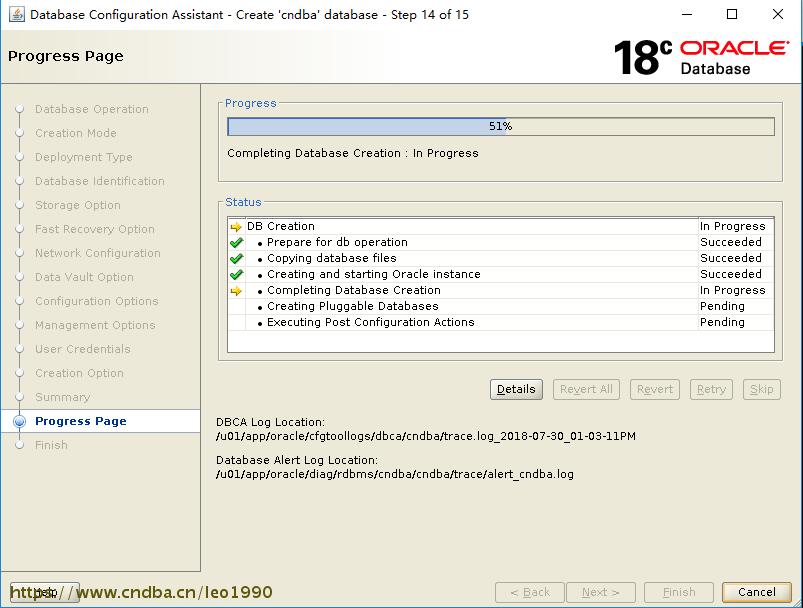Select the Creation Option step
The height and width of the screenshot is (608, 803).
pos(79,373)
